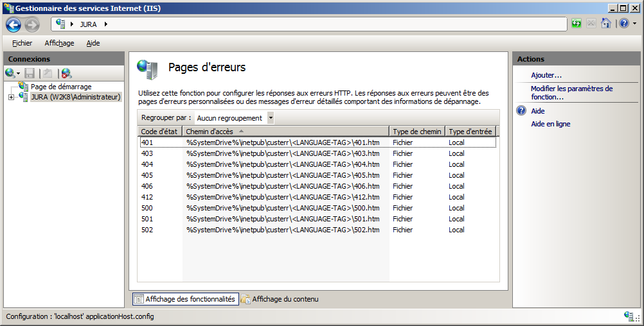Select the 404 error page row
Viewport: 644px width, 326px height.
(283, 164)
